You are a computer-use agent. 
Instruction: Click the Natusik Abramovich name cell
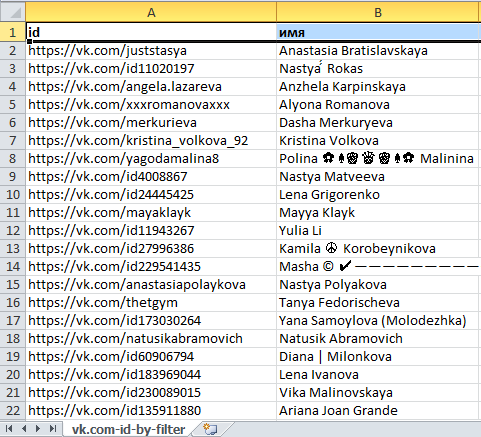[378, 339]
